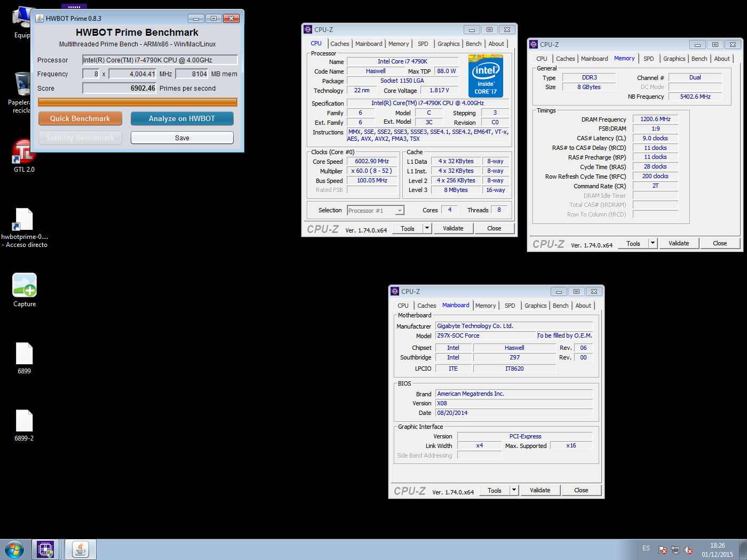Switch to CPU tab in Memory window
The height and width of the screenshot is (560, 747).
[x=542, y=59]
